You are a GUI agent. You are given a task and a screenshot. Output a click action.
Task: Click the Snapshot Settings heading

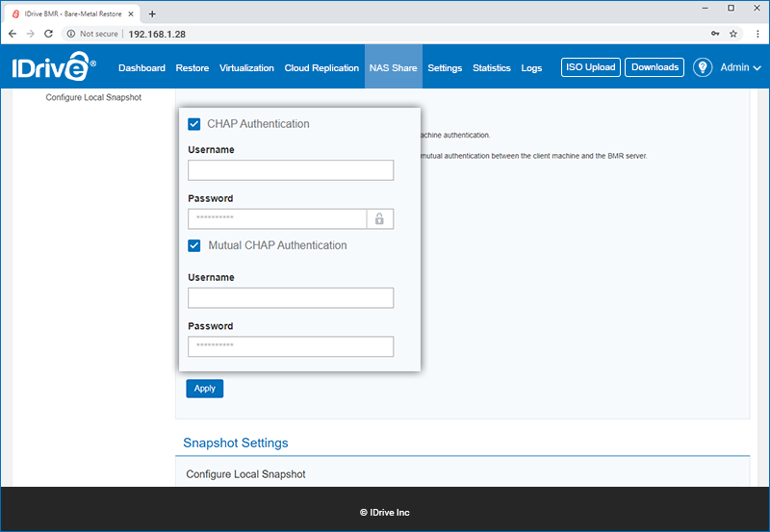pos(236,443)
